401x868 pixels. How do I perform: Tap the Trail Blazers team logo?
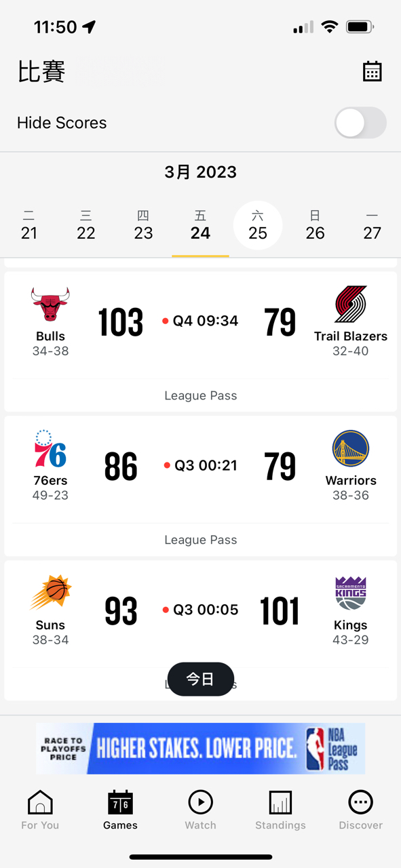(351, 304)
